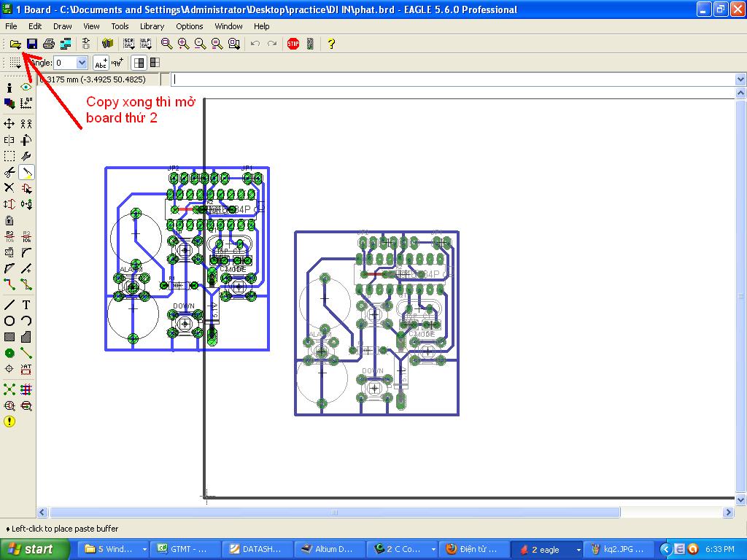Image resolution: width=747 pixels, height=560 pixels.
Task: Open the Library menu
Action: (152, 26)
